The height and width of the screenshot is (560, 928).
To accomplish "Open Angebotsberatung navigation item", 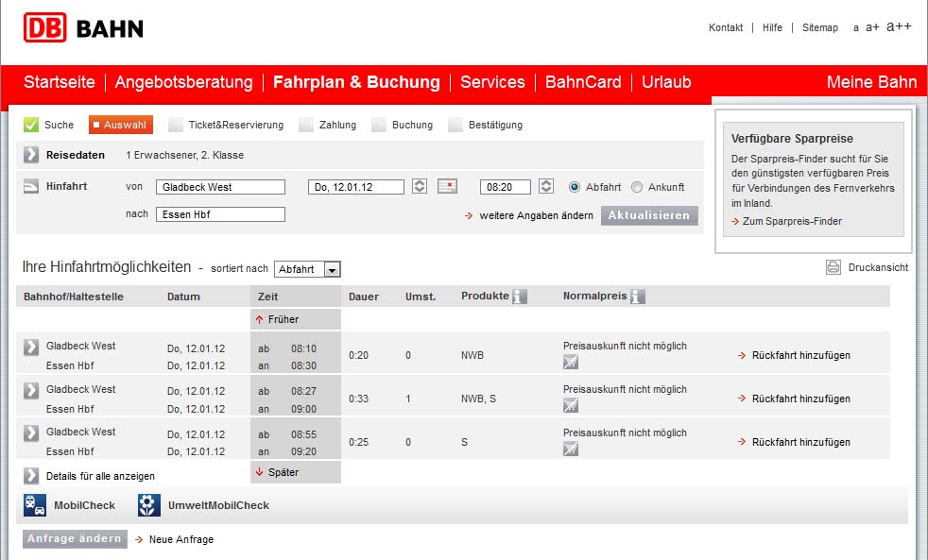I will pyautogui.click(x=183, y=82).
